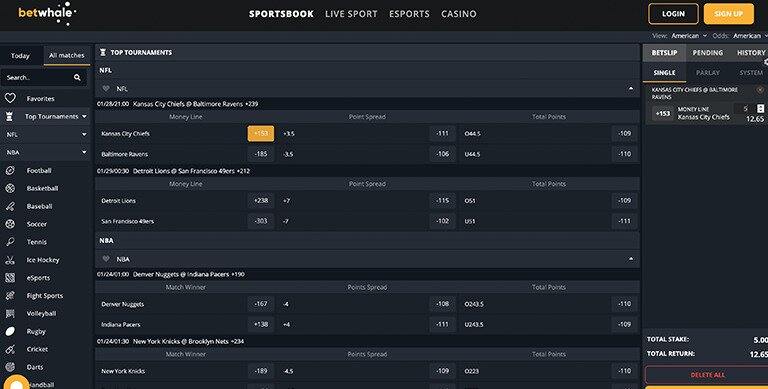Select the Darts icon
This screenshot has width=768, height=389.
click(x=10, y=367)
